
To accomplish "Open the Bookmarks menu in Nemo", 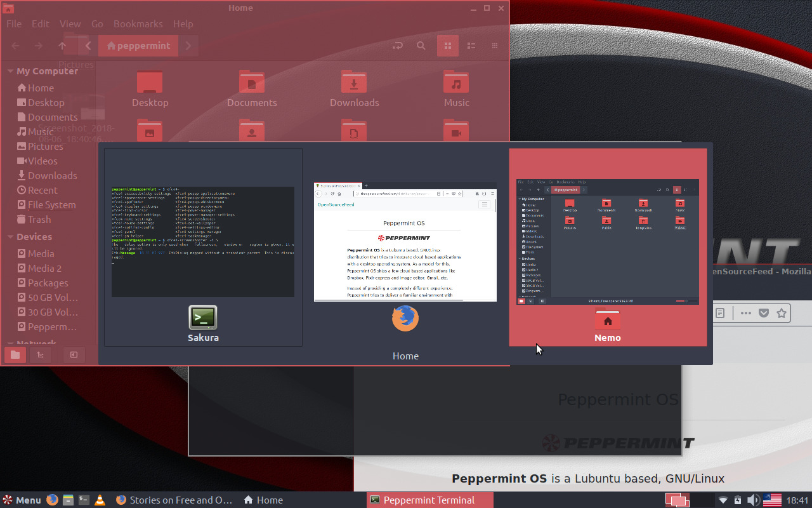I will pyautogui.click(x=138, y=23).
